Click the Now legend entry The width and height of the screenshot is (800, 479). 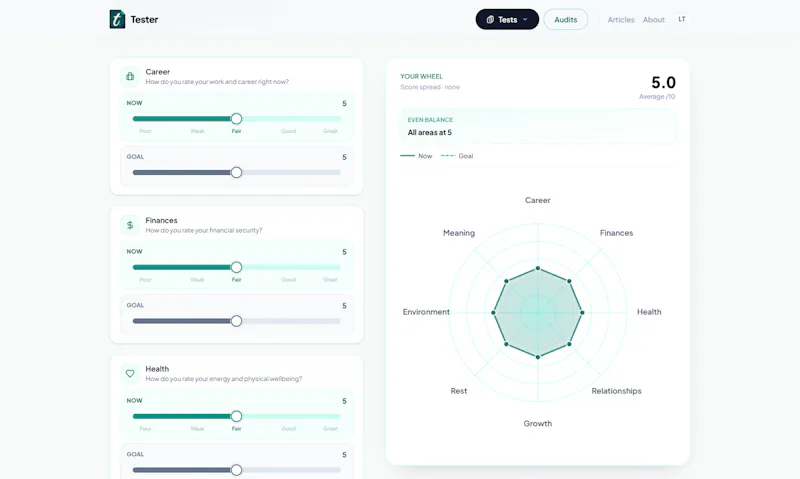[x=416, y=156]
